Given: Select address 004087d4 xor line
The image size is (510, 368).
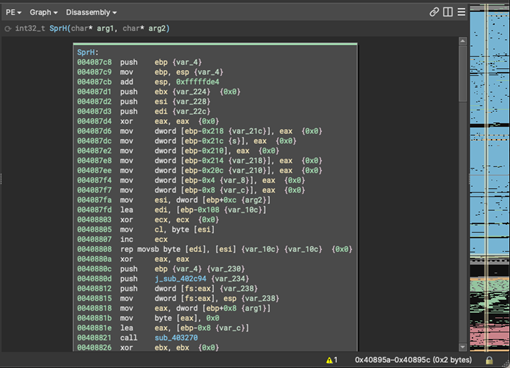Looking at the screenshot, I should 94,121.
